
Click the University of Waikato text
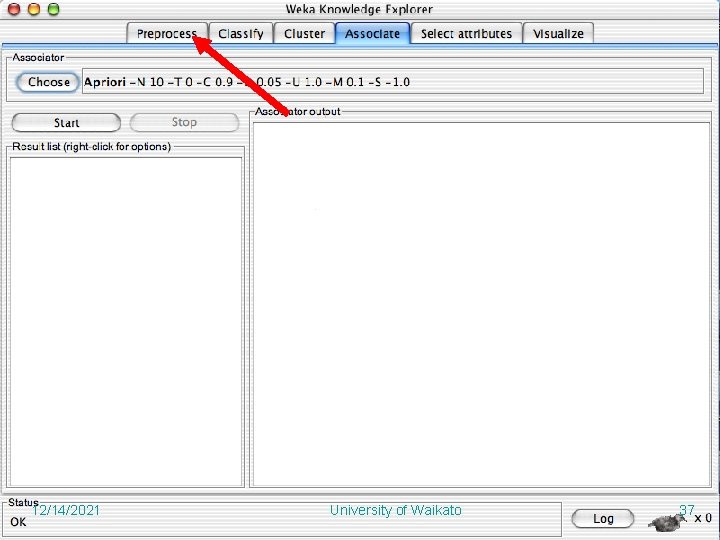click(x=396, y=510)
